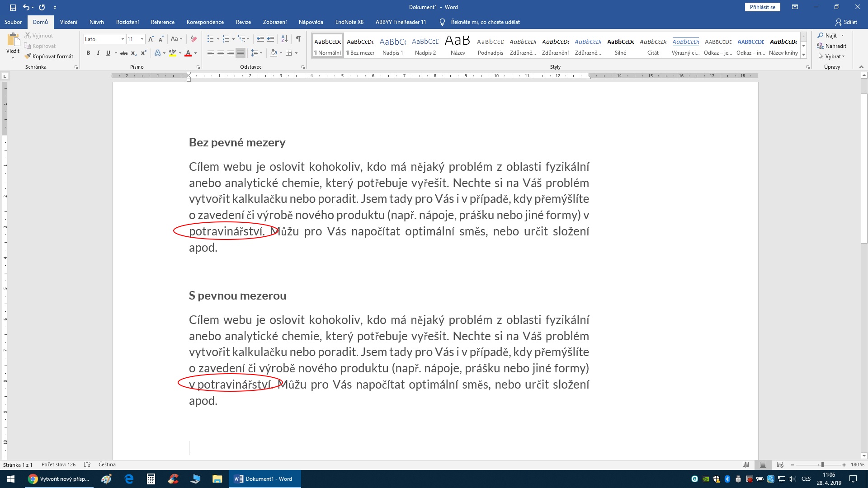Click the Bullets list icon
The width and height of the screenshot is (868, 488).
click(210, 38)
